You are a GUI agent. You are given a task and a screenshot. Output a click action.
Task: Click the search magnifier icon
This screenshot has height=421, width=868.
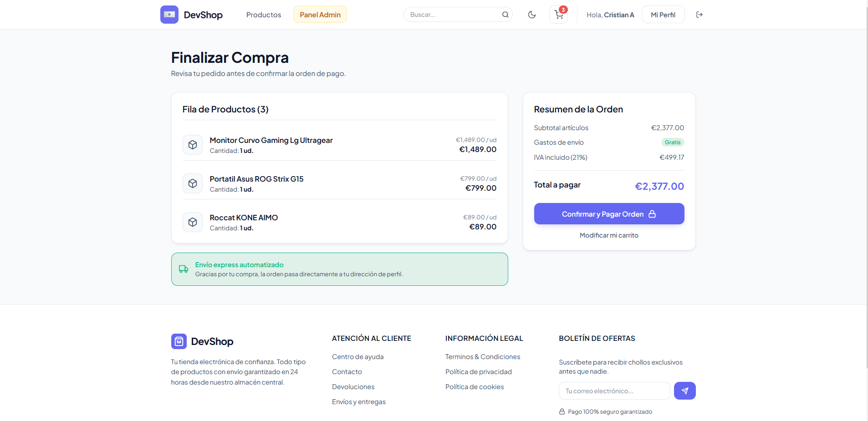pyautogui.click(x=505, y=15)
